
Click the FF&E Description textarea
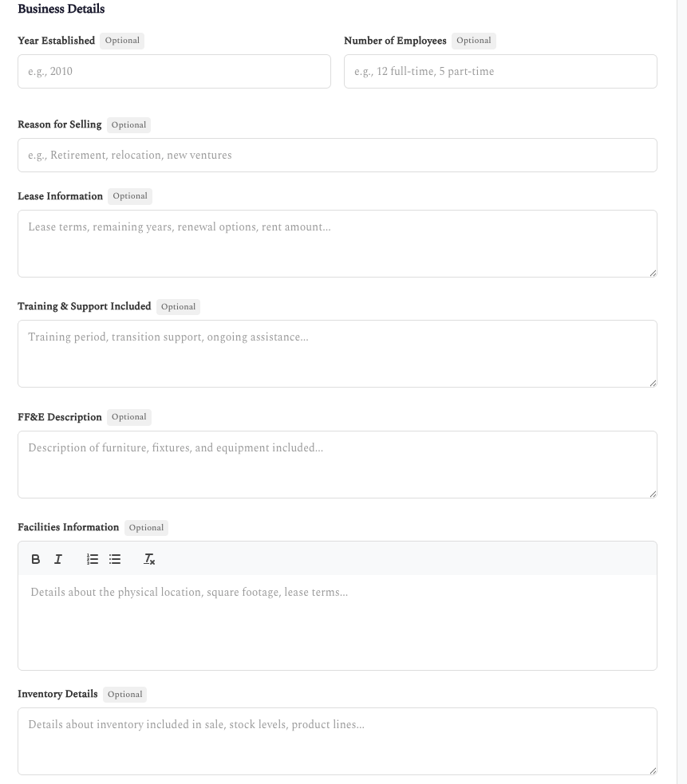tap(337, 463)
